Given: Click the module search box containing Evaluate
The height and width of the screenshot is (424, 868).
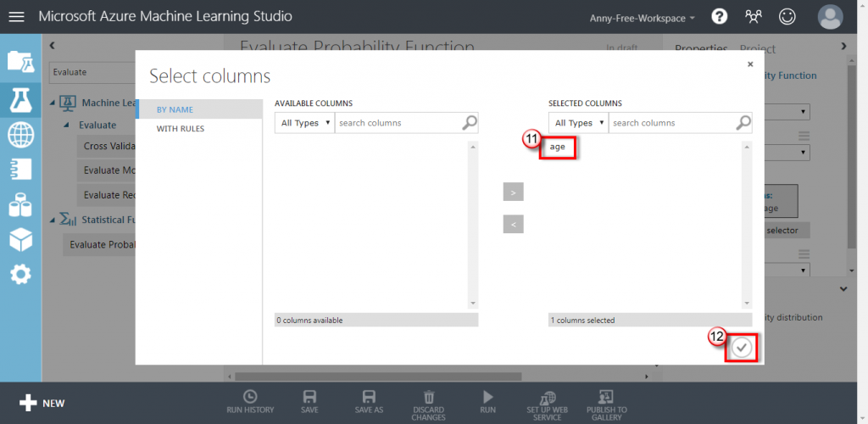Looking at the screenshot, I should click(93, 72).
